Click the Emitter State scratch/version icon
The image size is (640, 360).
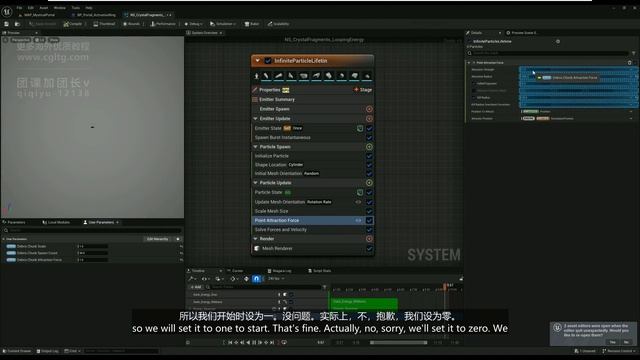tap(360, 128)
